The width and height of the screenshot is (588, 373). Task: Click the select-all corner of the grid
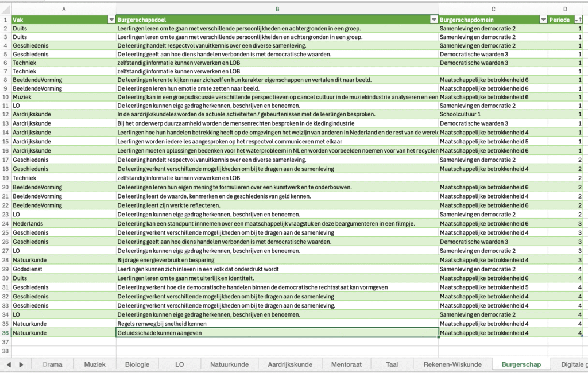pos(5,9)
